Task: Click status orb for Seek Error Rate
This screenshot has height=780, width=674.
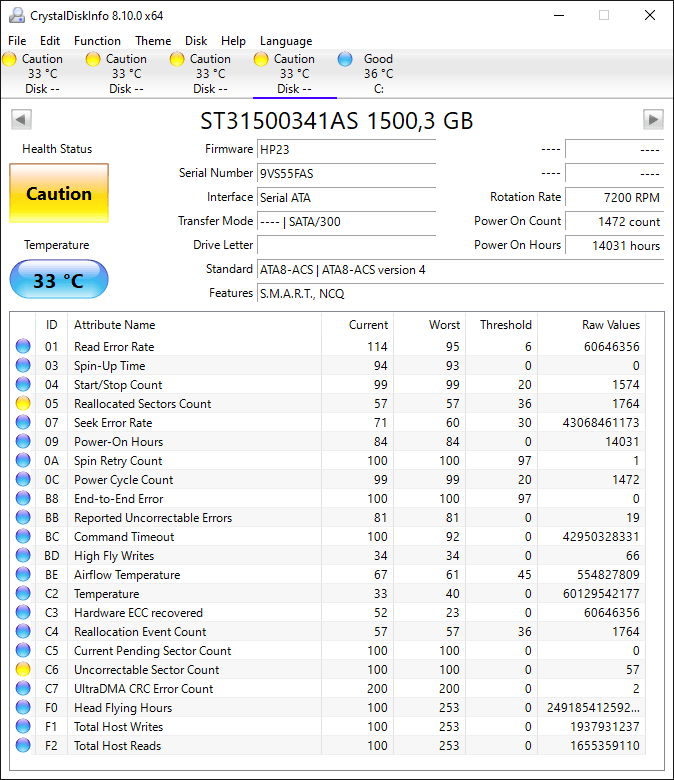Action: [23, 422]
